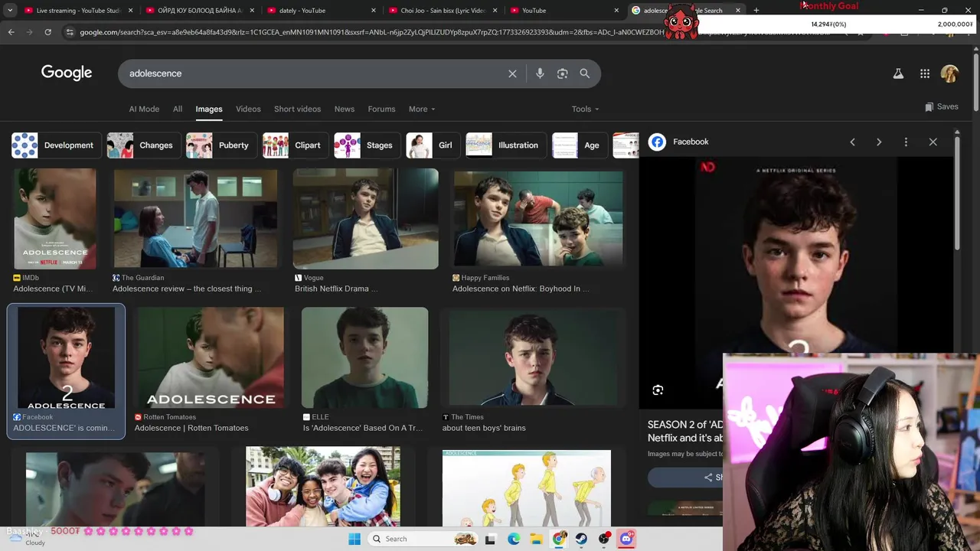Image resolution: width=980 pixels, height=551 pixels.
Task: Show previous image in preview panel
Action: [852, 142]
